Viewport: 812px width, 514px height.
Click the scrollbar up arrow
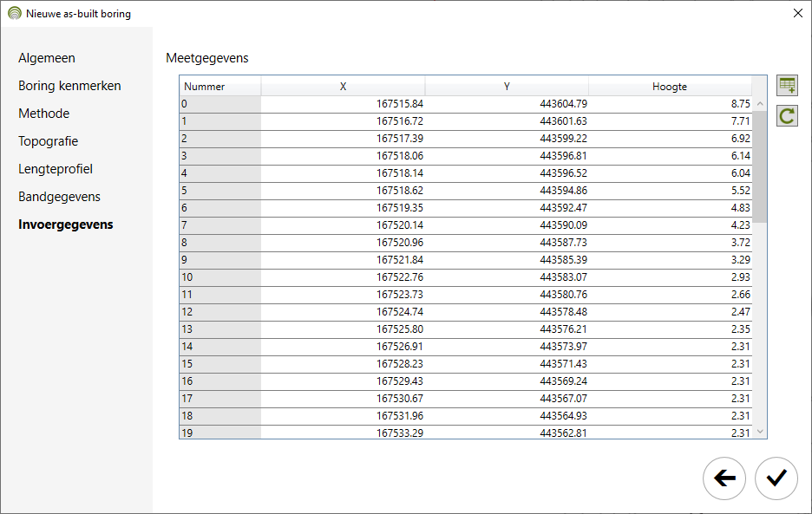pyautogui.click(x=760, y=103)
